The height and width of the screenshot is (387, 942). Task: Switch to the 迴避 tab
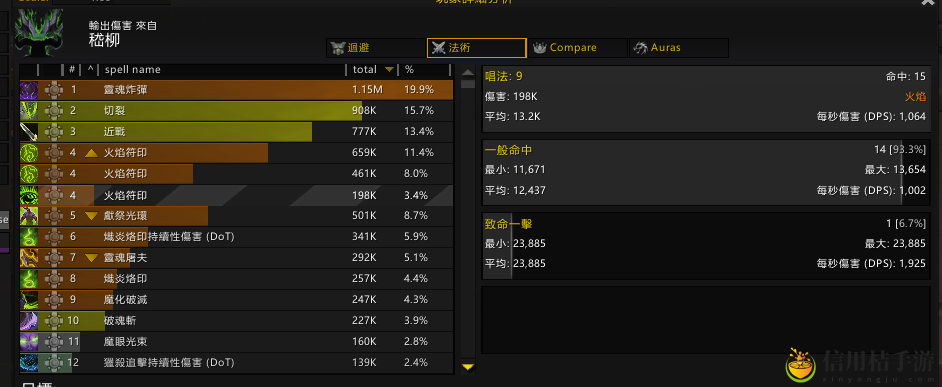[x=375, y=47]
